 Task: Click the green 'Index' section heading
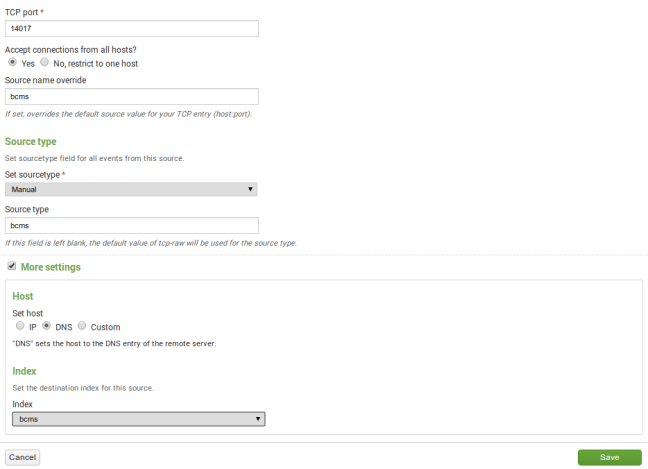tap(24, 371)
